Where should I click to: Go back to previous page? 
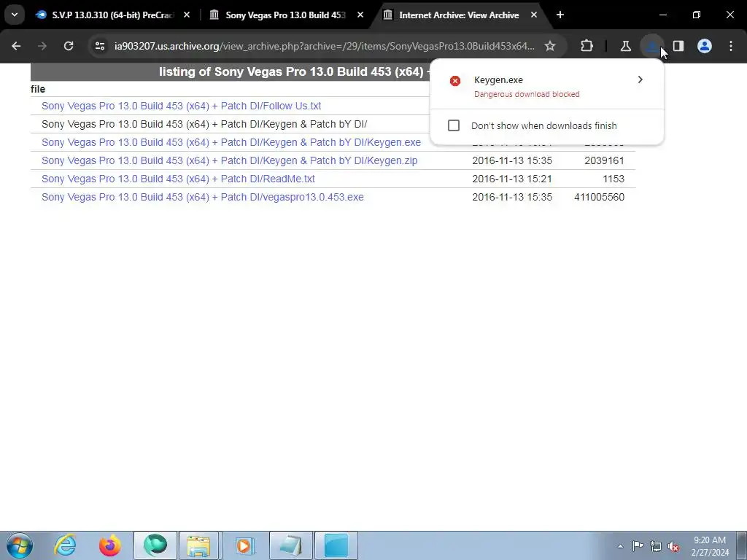(16, 46)
